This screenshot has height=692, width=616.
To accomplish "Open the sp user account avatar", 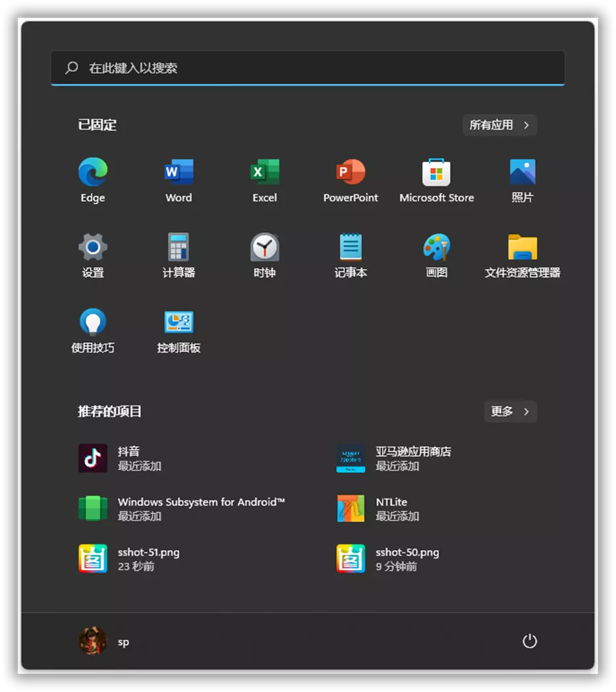I will click(93, 641).
